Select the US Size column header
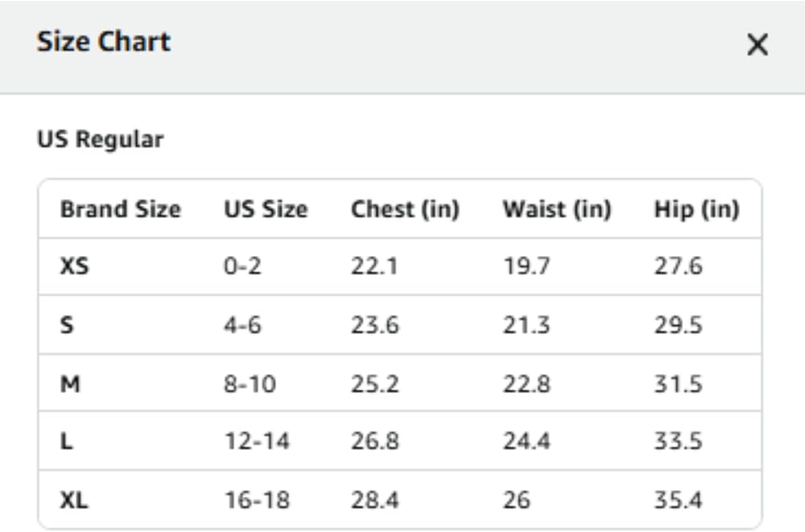The image size is (805, 532). click(266, 209)
